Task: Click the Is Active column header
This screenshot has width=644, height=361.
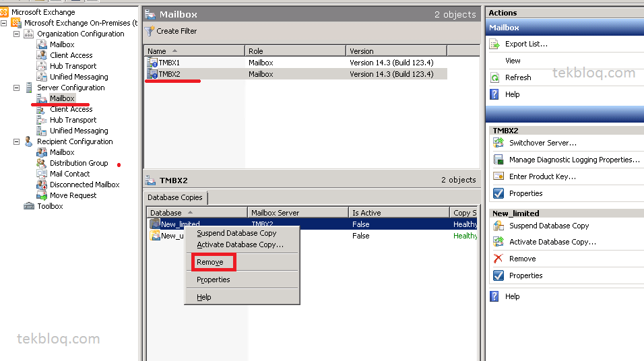Action: [x=399, y=213]
